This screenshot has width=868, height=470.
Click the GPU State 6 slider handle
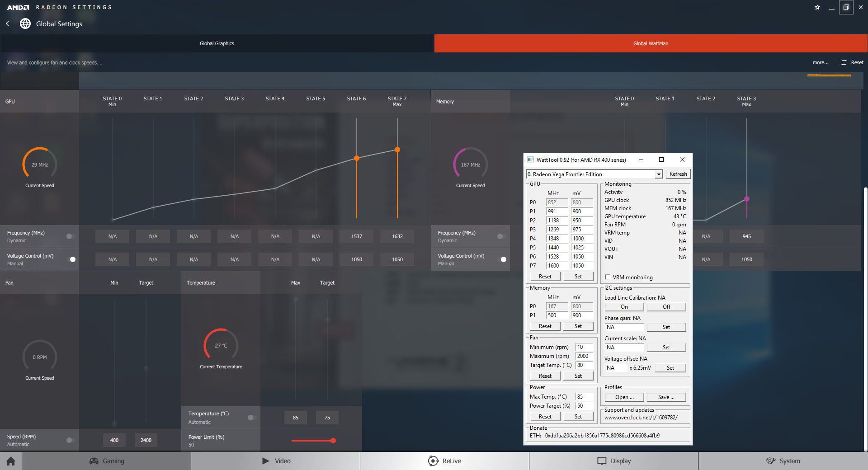(357, 158)
